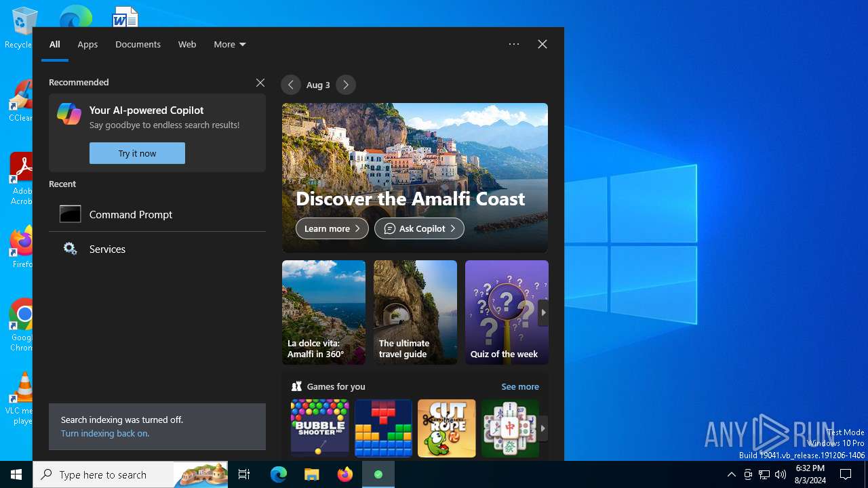Click Learn more on Amalfi Coast
Image resolution: width=868 pixels, height=488 pixels.
332,228
